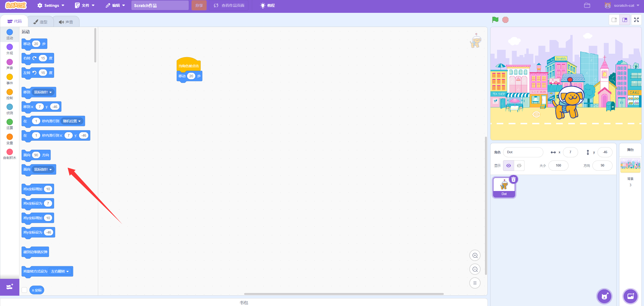Click the green flag to run project
Screen dimensions: 644x306
pos(495,20)
